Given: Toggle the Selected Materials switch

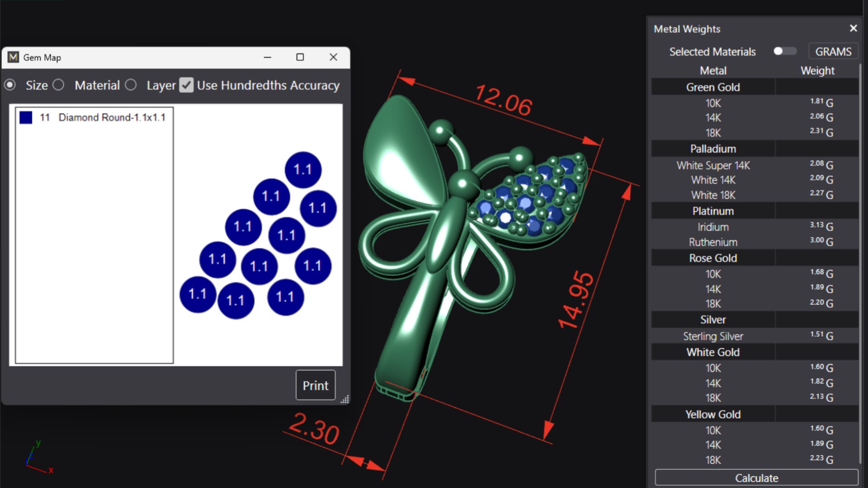Looking at the screenshot, I should pos(784,51).
